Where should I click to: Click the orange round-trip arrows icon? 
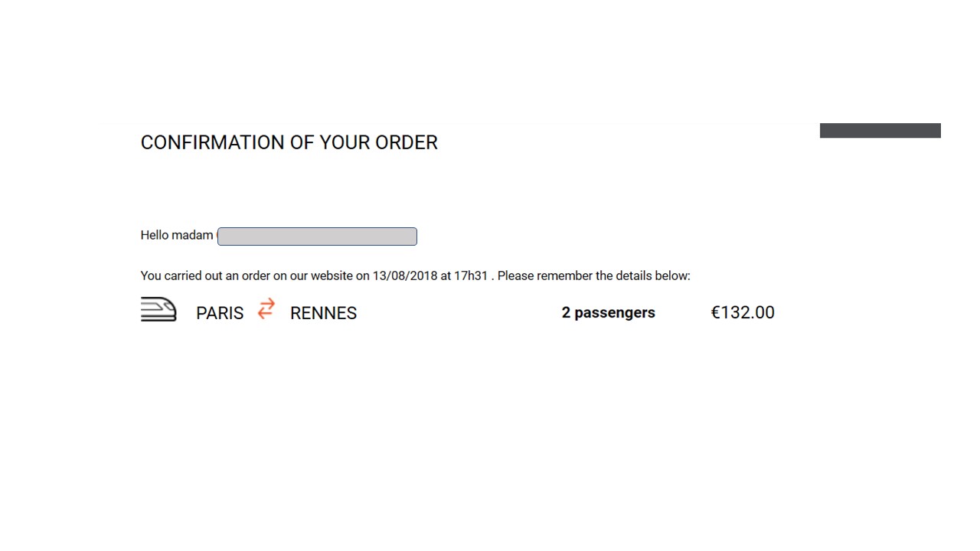266,308
